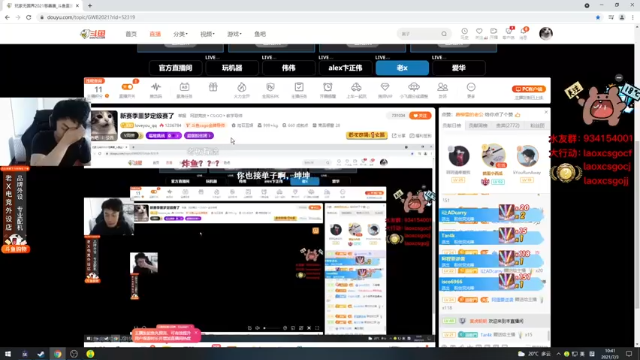Image resolution: width=640 pixels, height=360 pixels.
Task: Open a new browser tab
Action: pos(90,6)
